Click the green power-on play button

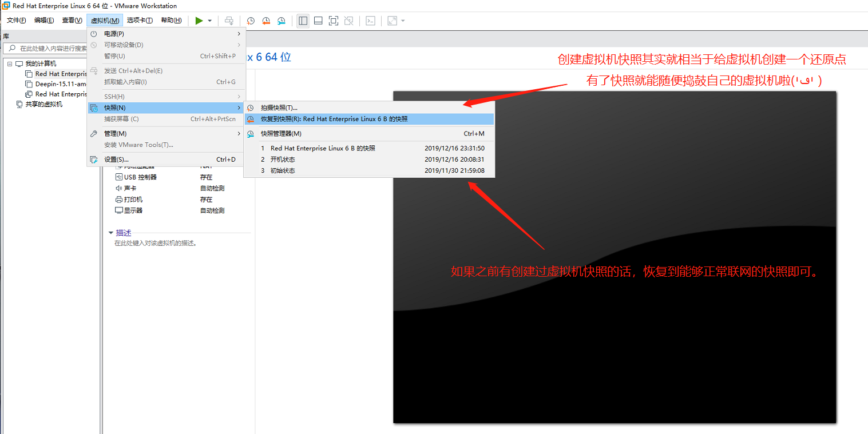point(199,21)
